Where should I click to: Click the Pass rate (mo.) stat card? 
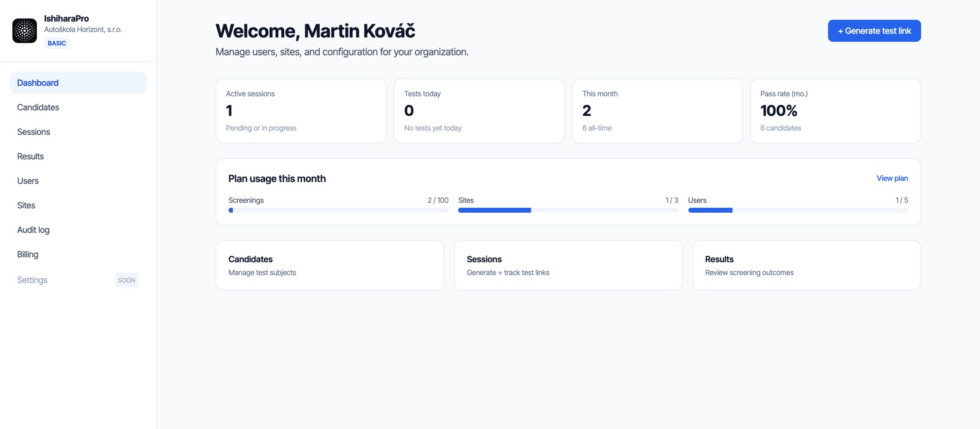tap(835, 111)
